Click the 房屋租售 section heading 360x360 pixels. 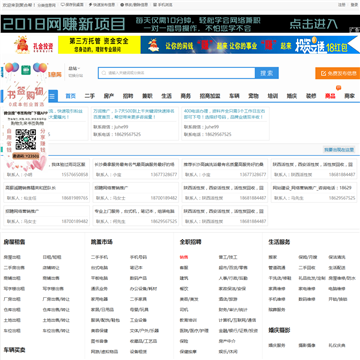click(x=14, y=242)
